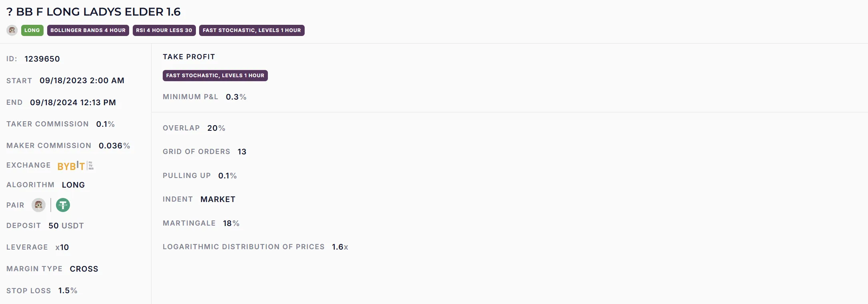Click the bot ID number 1239650
Viewport: 868px width, 304px height.
click(x=42, y=59)
